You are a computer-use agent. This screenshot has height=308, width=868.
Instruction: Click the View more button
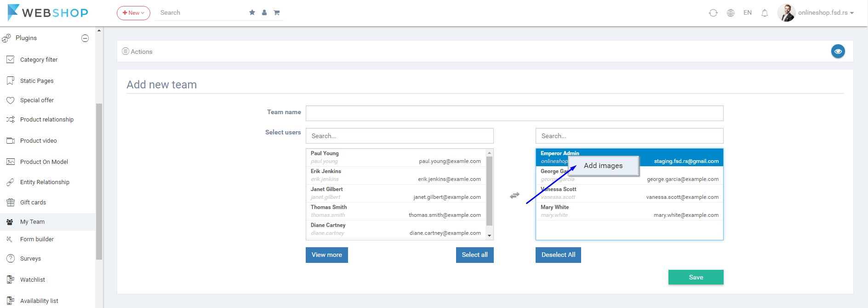point(327,255)
